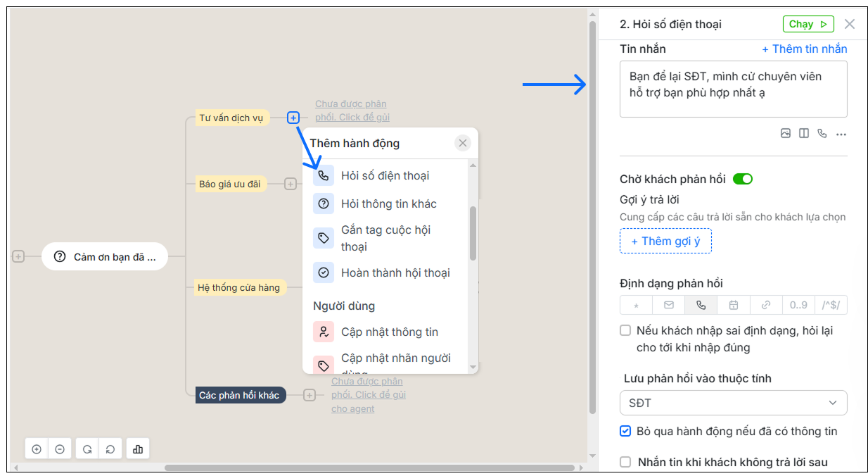Expand plus node beside Các phản hồi khác

(x=309, y=395)
